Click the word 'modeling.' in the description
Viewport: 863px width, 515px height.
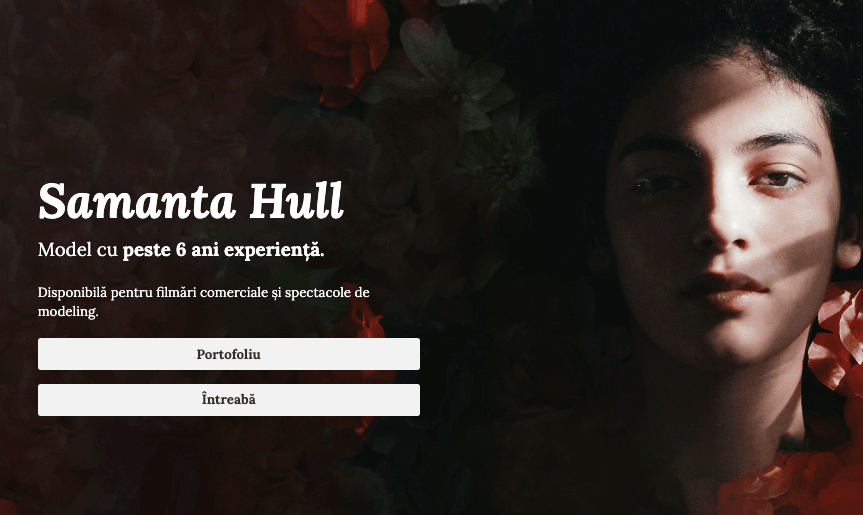pos(68,311)
